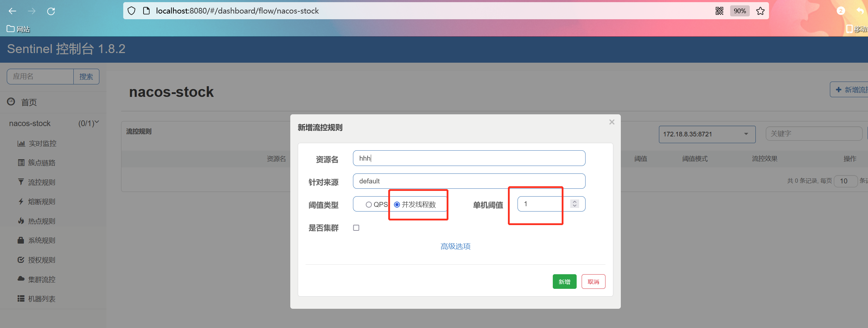Open the QR code icon in address bar
868x328 pixels.
(719, 11)
